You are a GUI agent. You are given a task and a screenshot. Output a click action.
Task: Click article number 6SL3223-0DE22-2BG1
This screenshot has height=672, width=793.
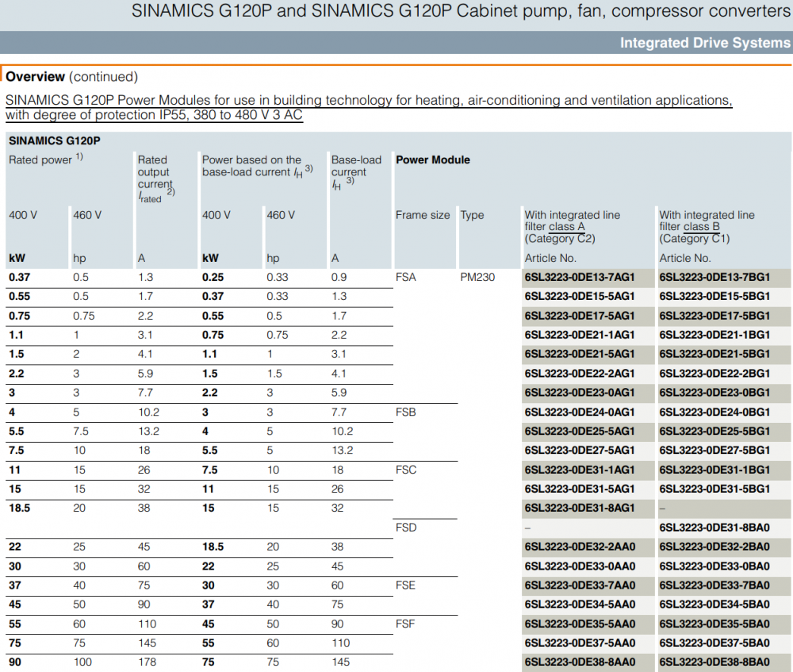[714, 374]
